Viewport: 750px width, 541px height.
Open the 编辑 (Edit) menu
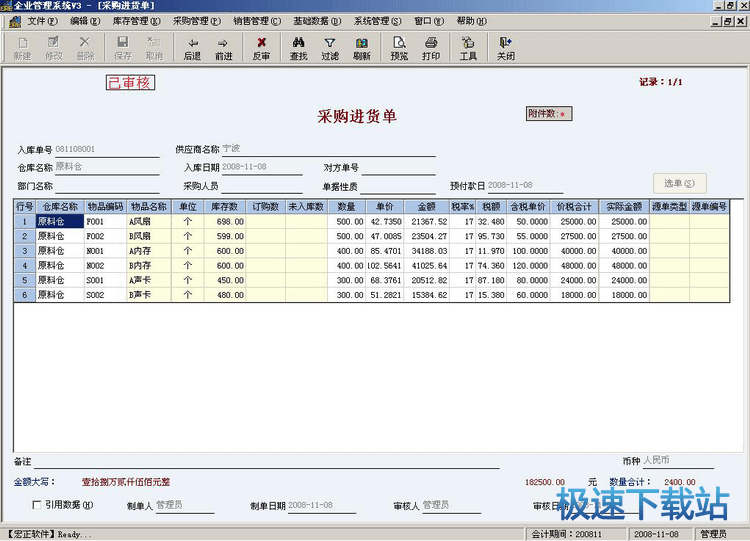coord(85,21)
